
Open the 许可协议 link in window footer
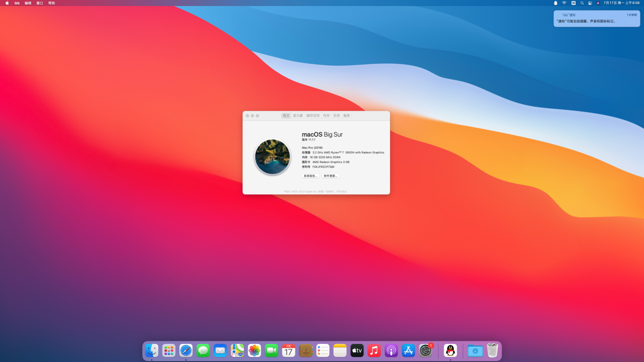pyautogui.click(x=342, y=192)
